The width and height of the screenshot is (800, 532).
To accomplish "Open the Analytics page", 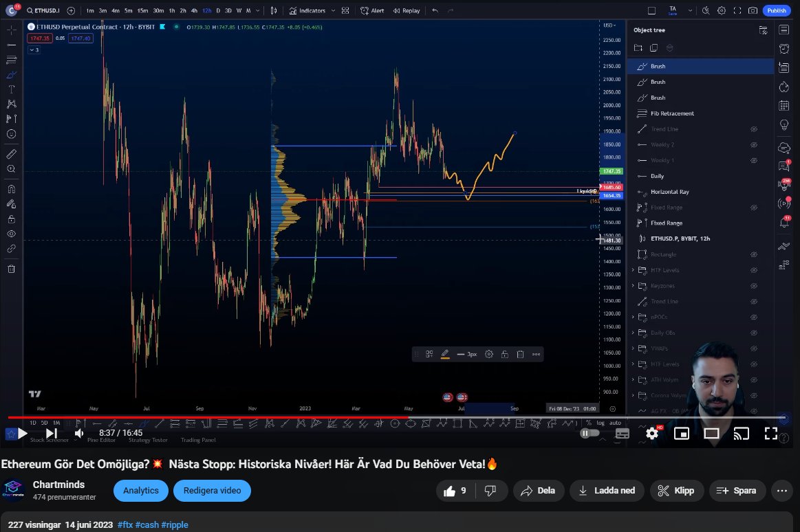I will [141, 491].
